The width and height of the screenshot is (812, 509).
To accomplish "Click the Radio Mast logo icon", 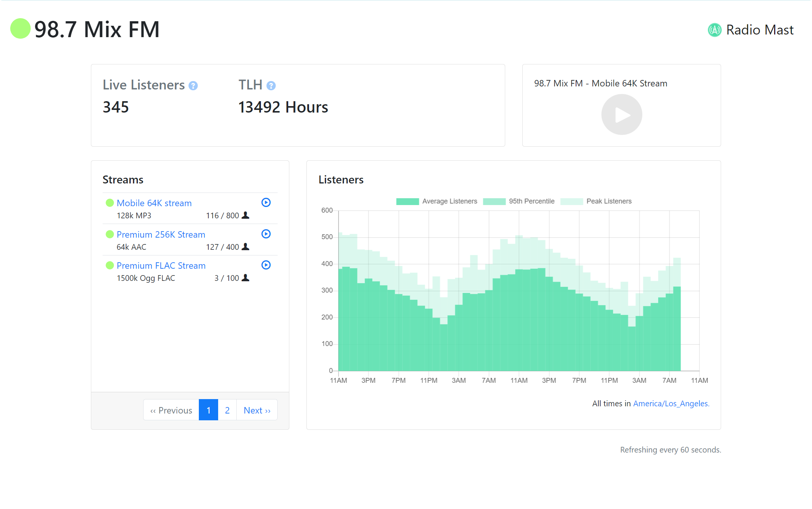I will point(715,30).
